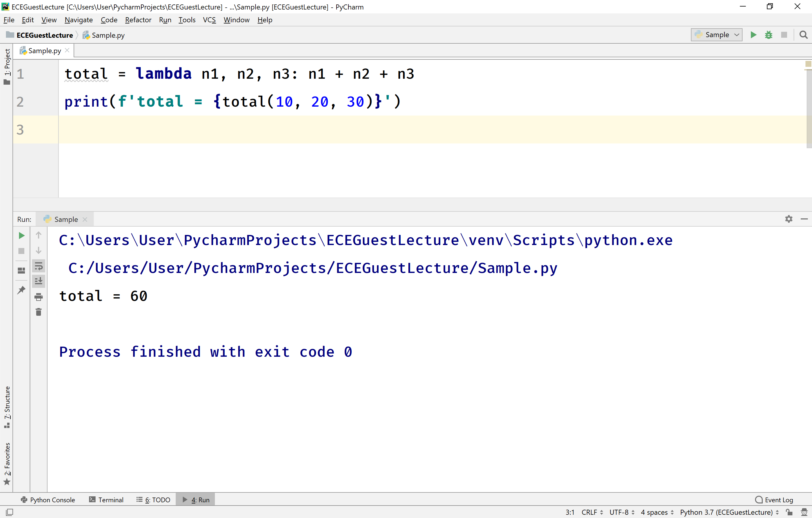The image size is (812, 518).
Task: Open the Run menu
Action: [165, 20]
